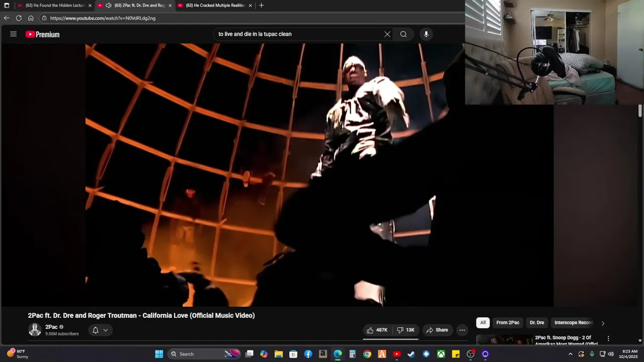The image size is (644, 362).
Task: Close 'He Found the Hidden Lecture' tab
Action: coord(90,6)
